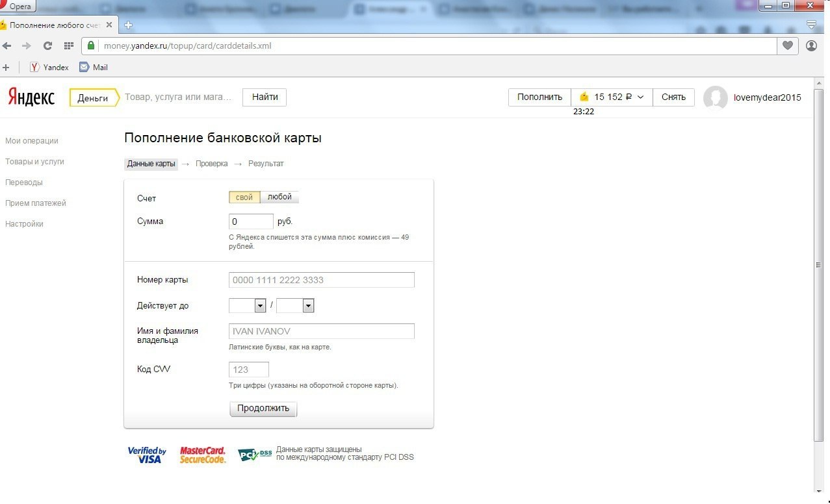The height and width of the screenshot is (504, 830).
Task: Reload the page with refresh icon
Action: point(47,45)
